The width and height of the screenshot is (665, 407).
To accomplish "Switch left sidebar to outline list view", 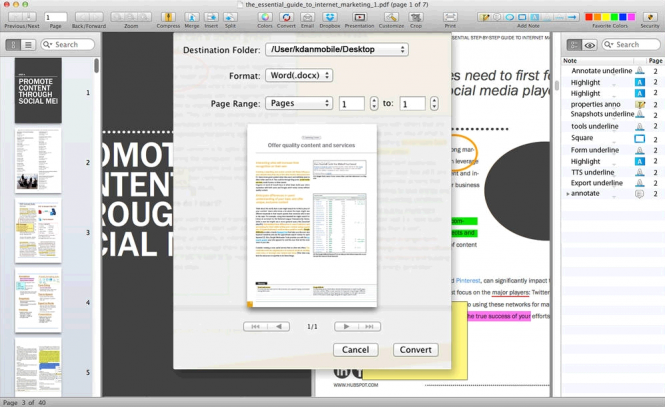I will coord(28,45).
